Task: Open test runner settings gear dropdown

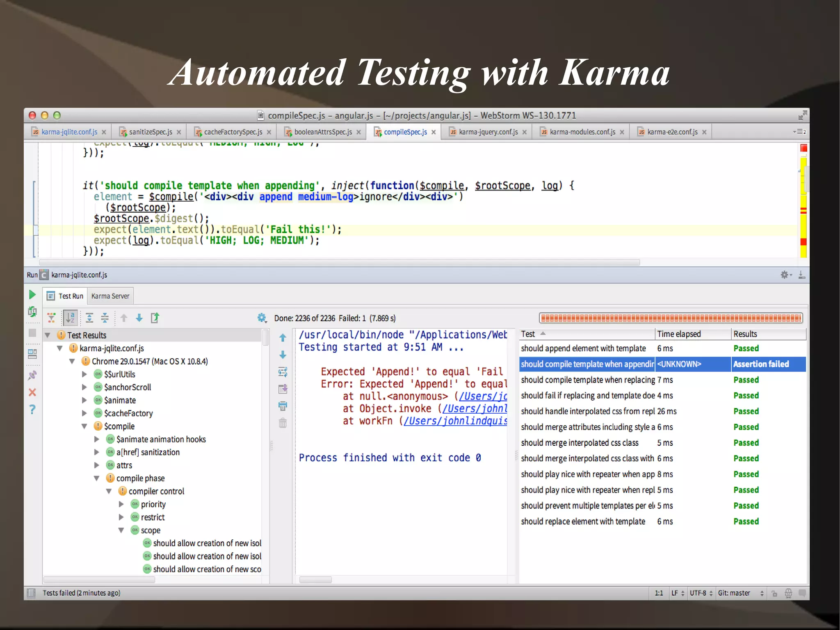Action: point(262,318)
